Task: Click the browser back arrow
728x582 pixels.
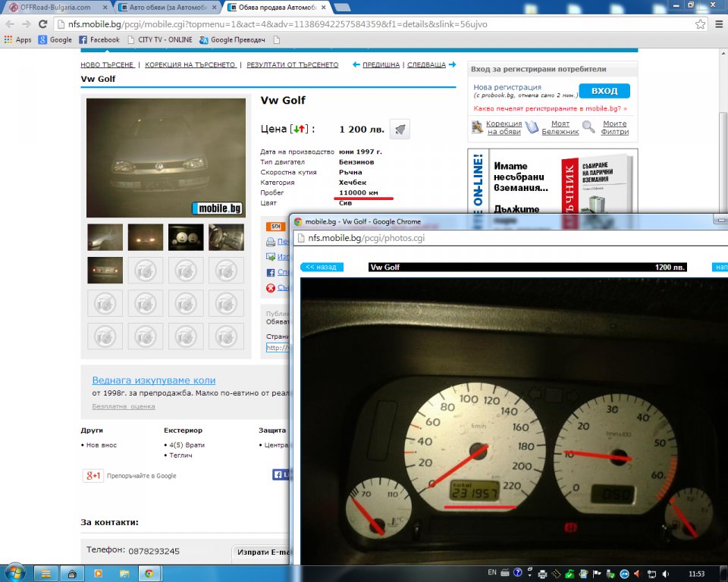Action: (x=10, y=24)
